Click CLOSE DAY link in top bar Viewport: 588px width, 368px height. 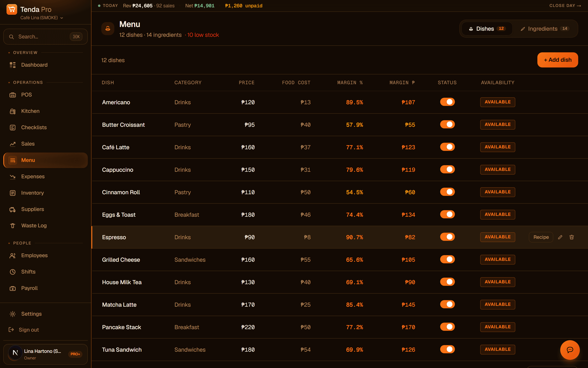coord(565,6)
